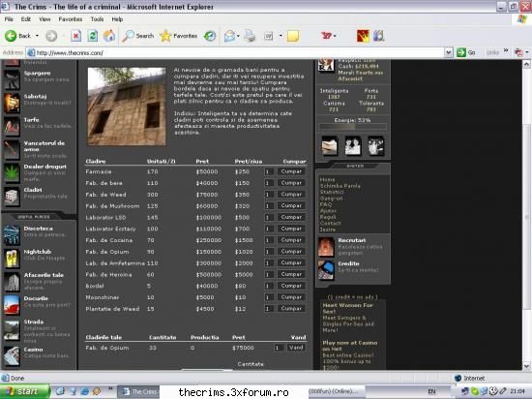Click the Windows Start button
The height and width of the screenshot is (399, 532).
click(x=24, y=391)
